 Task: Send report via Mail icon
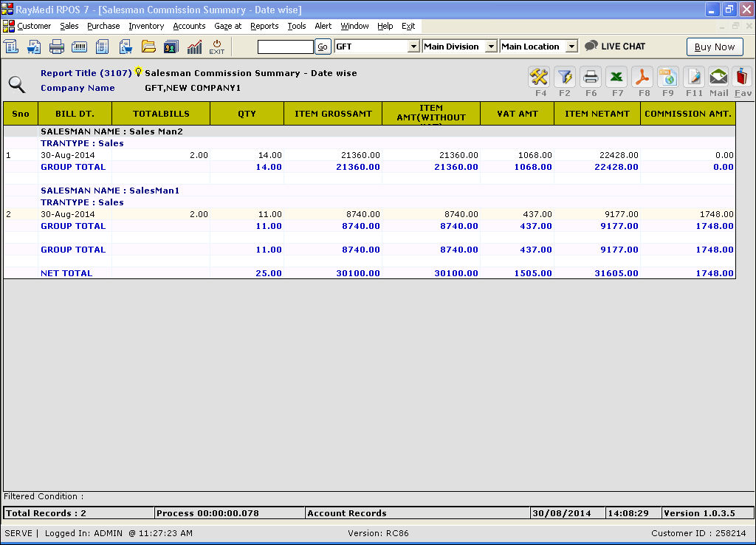tap(718, 78)
